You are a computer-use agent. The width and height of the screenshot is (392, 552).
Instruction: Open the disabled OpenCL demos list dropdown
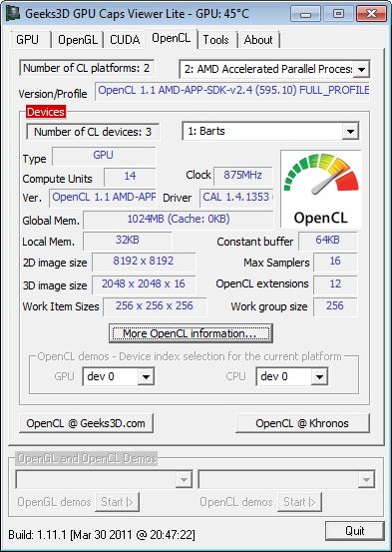pyautogui.click(x=366, y=479)
